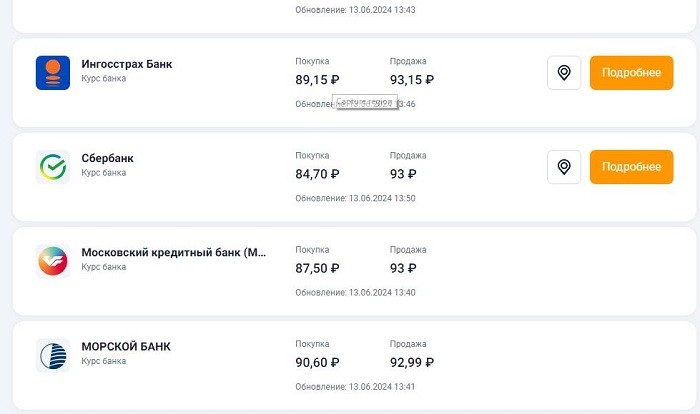Select МОРСКОЙ БАНК sale rate 92,99 ₽
Screen dimensions: 700x414
[412, 363]
